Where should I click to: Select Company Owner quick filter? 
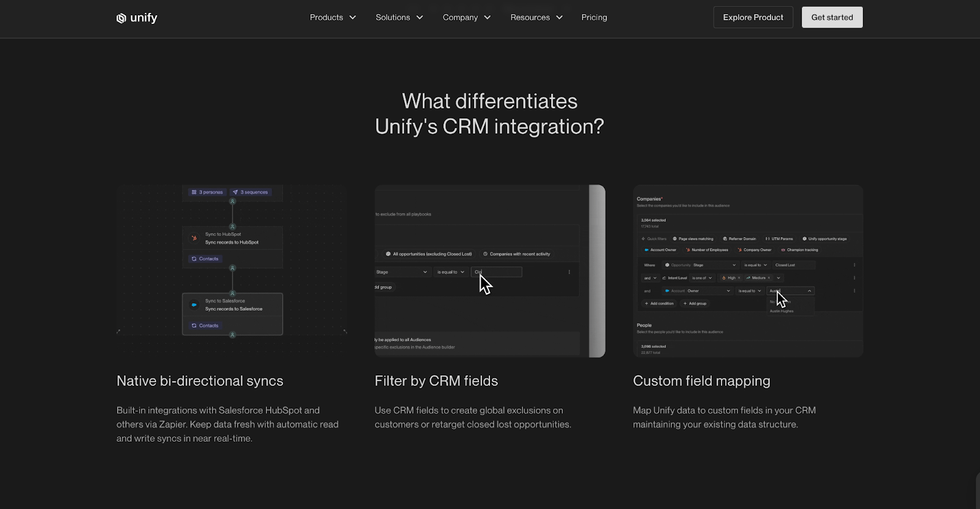[755, 250]
